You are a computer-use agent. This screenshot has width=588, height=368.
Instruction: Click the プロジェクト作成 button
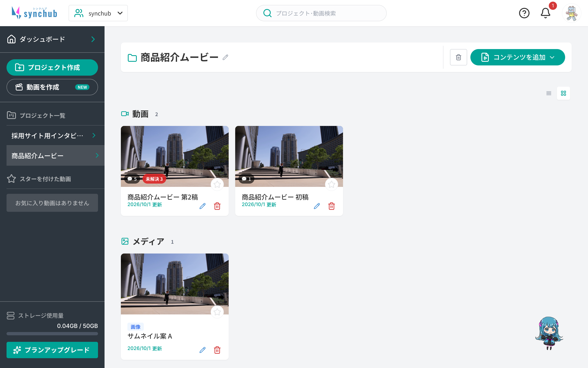[x=52, y=67]
